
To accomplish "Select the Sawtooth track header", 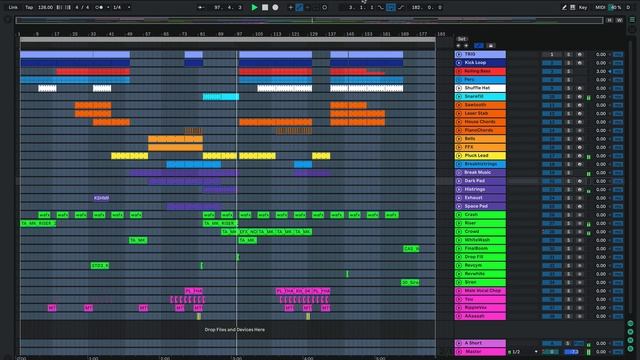I will coord(480,105).
